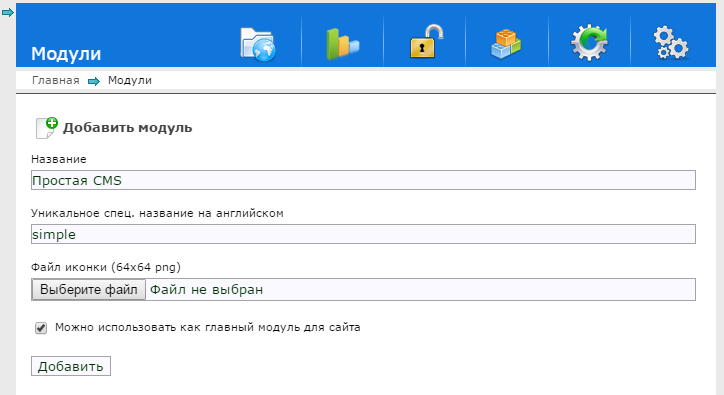The width and height of the screenshot is (724, 395).
Task: Click the Добавить submit button
Action: (x=71, y=366)
